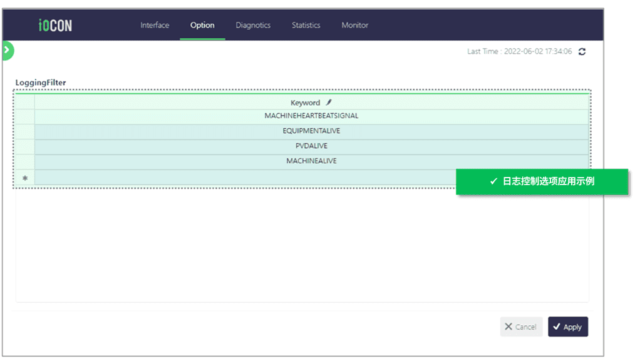Click the Apply button

pyautogui.click(x=568, y=327)
